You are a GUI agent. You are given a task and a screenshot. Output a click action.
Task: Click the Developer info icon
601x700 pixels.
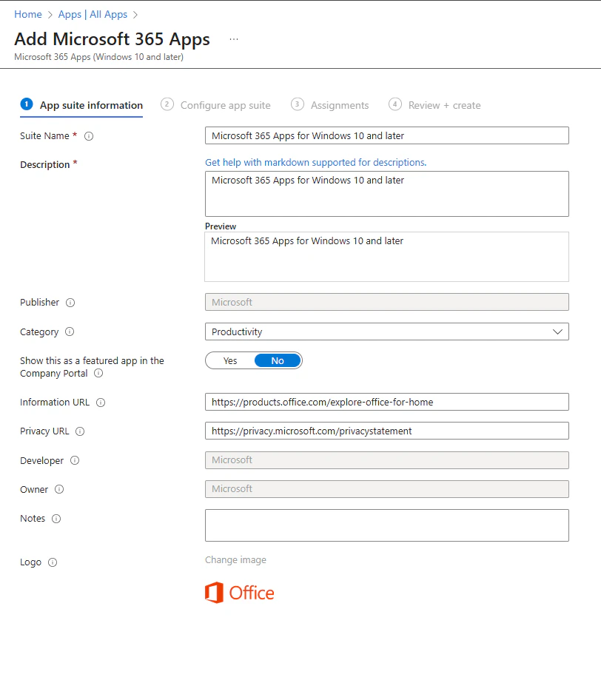(75, 460)
